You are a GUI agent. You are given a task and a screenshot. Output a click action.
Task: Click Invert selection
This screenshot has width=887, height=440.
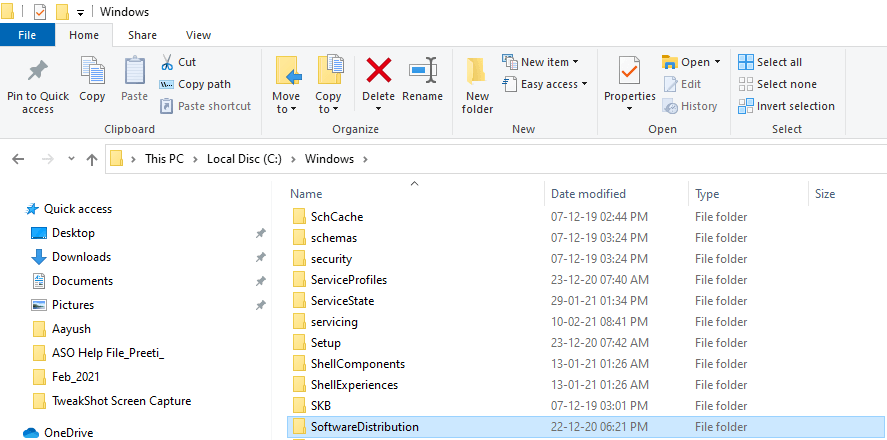tap(787, 106)
